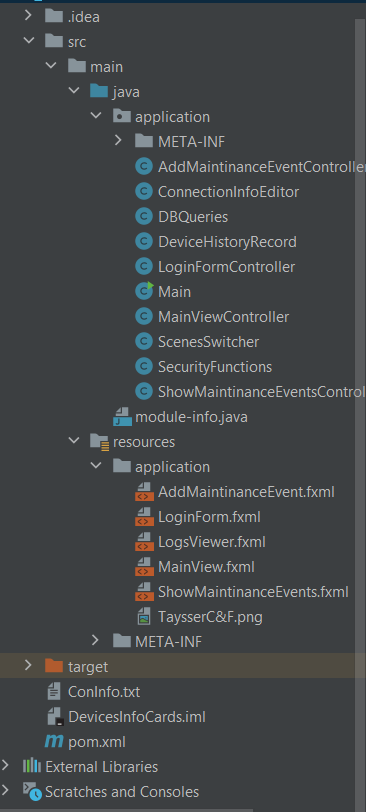Click the Main class run icon
This screenshot has width=366, height=812.
[x=144, y=292]
